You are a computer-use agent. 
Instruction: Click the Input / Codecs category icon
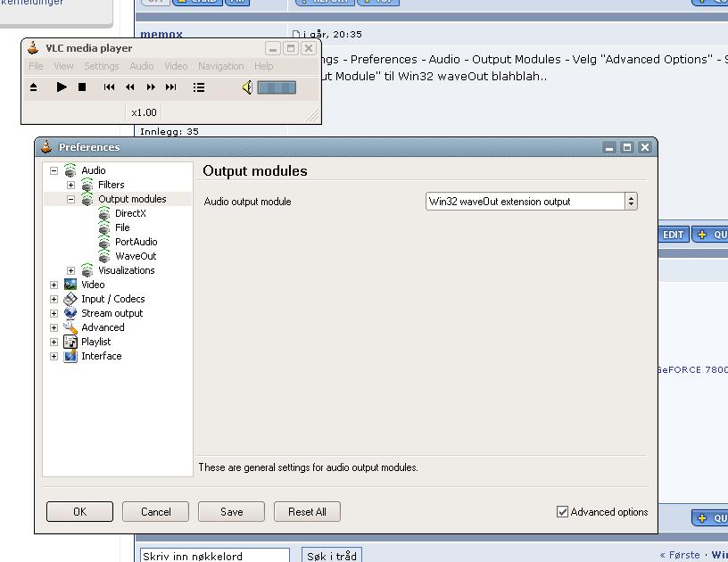coord(70,299)
